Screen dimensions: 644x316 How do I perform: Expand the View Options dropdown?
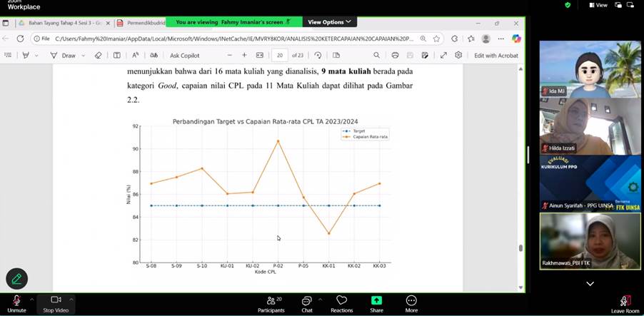point(329,22)
